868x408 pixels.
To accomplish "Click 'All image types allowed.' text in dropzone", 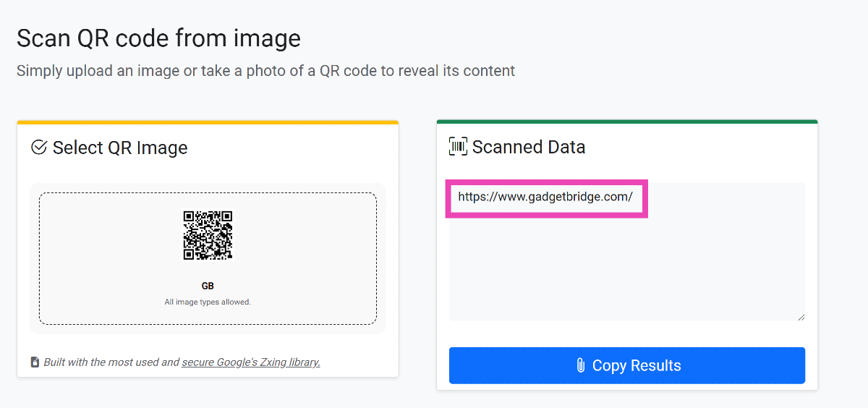I will [208, 302].
